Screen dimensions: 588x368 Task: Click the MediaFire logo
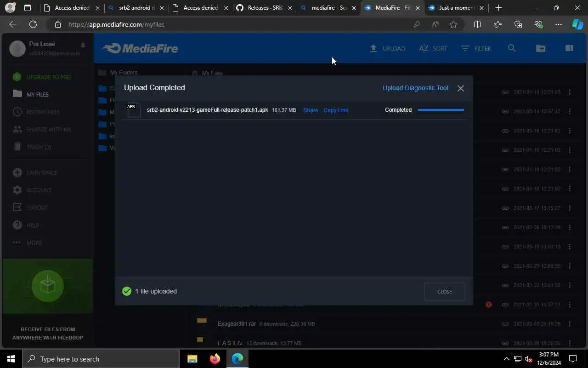(140, 48)
